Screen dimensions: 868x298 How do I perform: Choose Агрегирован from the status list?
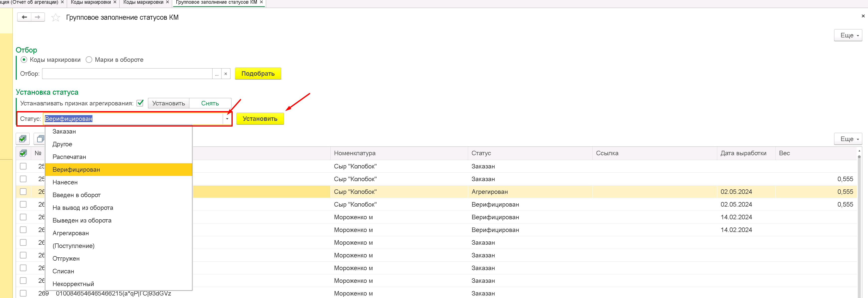tap(71, 233)
